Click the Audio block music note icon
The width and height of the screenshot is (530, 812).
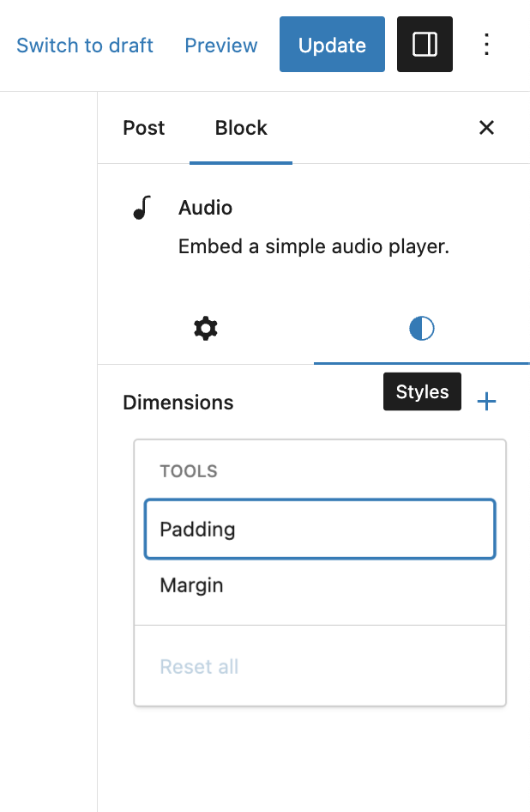pyautogui.click(x=142, y=208)
